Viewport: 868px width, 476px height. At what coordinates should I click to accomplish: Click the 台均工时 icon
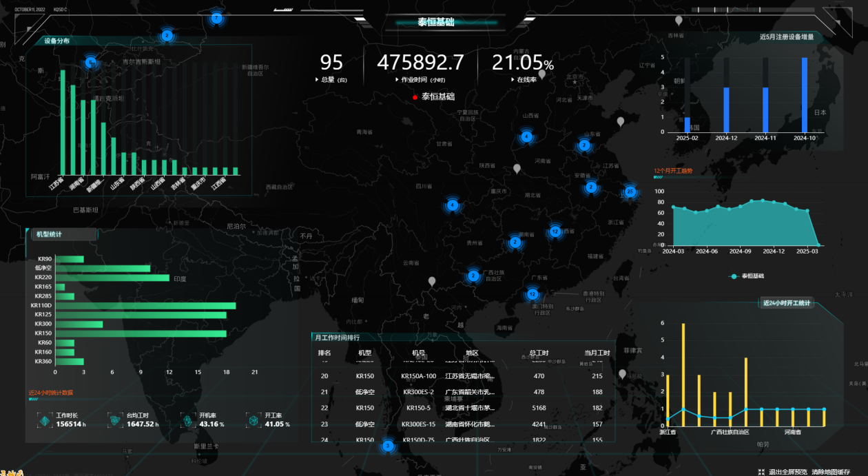coord(115,420)
